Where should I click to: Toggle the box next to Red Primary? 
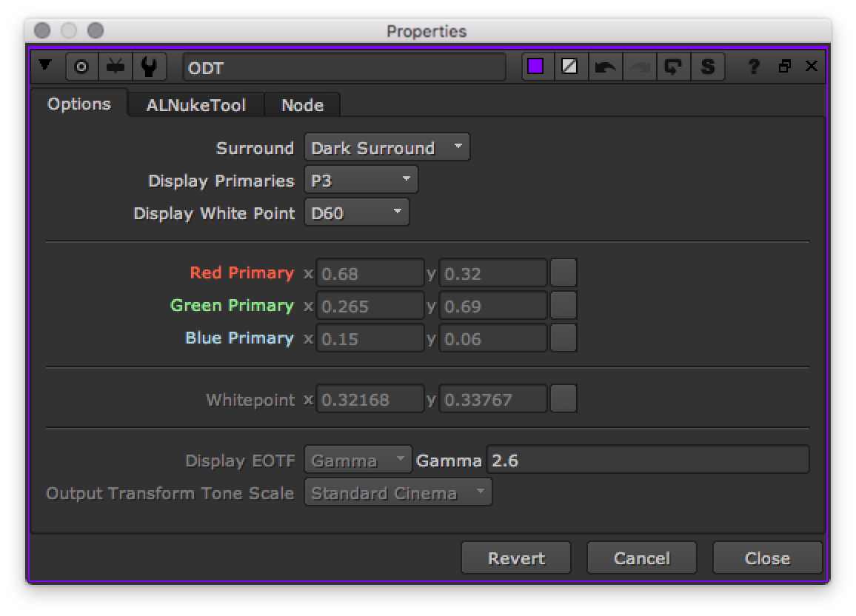pos(563,273)
